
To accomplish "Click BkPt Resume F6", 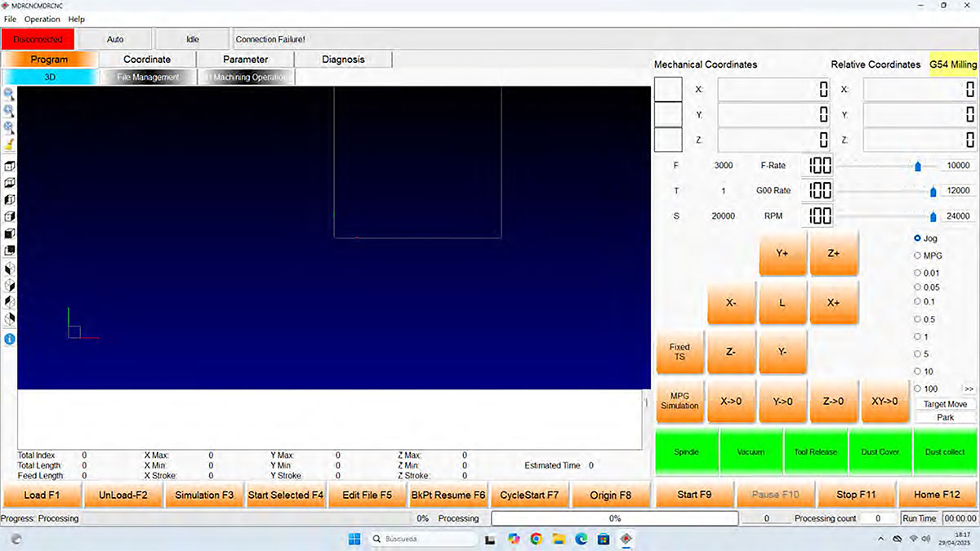I will [448, 495].
